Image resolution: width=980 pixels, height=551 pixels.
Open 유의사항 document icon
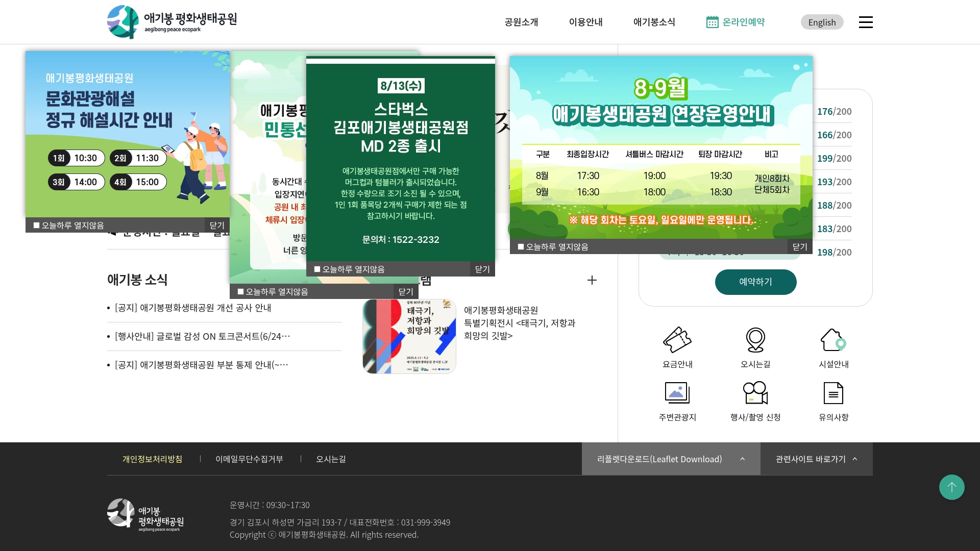point(834,393)
